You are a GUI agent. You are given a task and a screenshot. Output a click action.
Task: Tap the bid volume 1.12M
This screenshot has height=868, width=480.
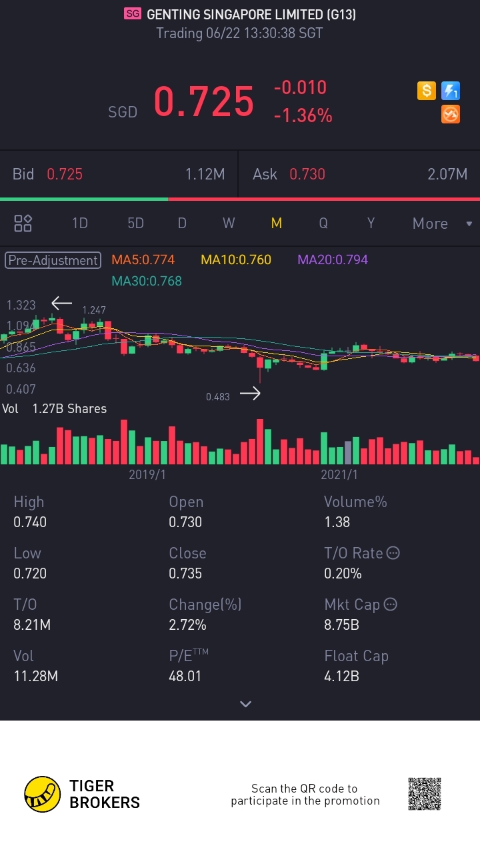point(205,174)
